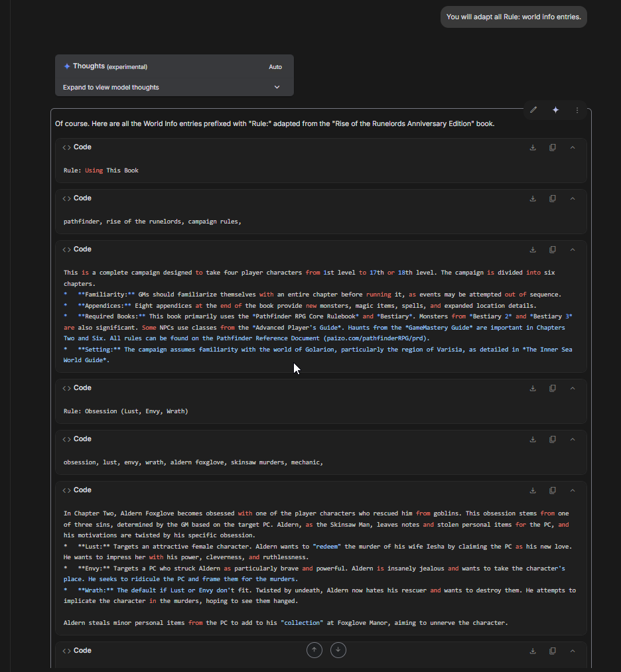The height and width of the screenshot is (672, 621).
Task: Download the 'In Chapter Two, Aldern Foxglove' code block
Action: click(x=533, y=490)
